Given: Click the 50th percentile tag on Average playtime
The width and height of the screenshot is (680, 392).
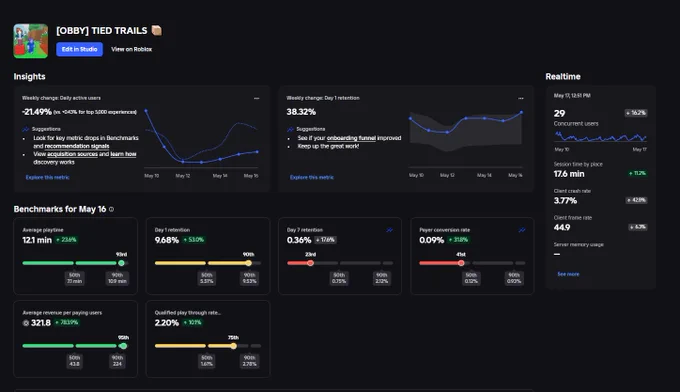Looking at the screenshot, I should (x=75, y=278).
